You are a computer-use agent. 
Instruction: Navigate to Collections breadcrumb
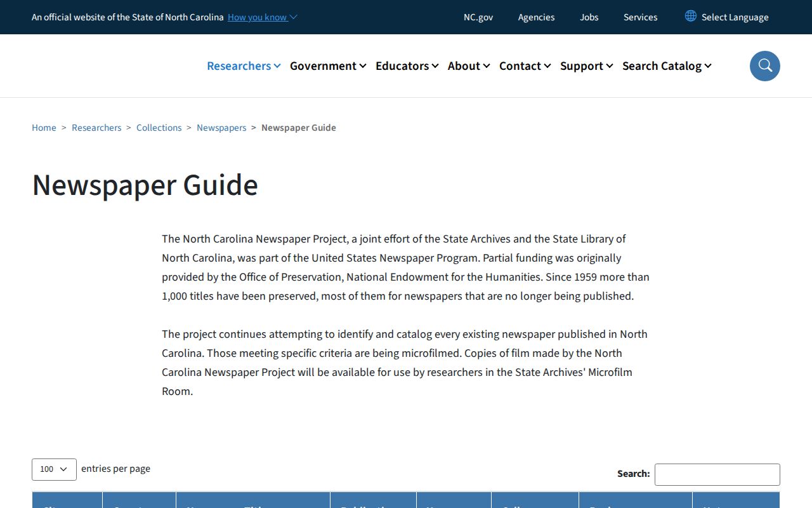coord(159,128)
